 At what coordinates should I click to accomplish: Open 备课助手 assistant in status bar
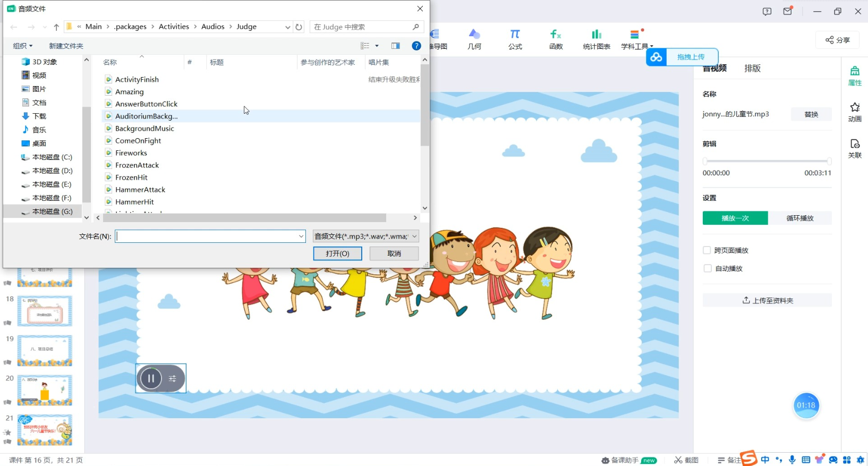click(x=629, y=460)
